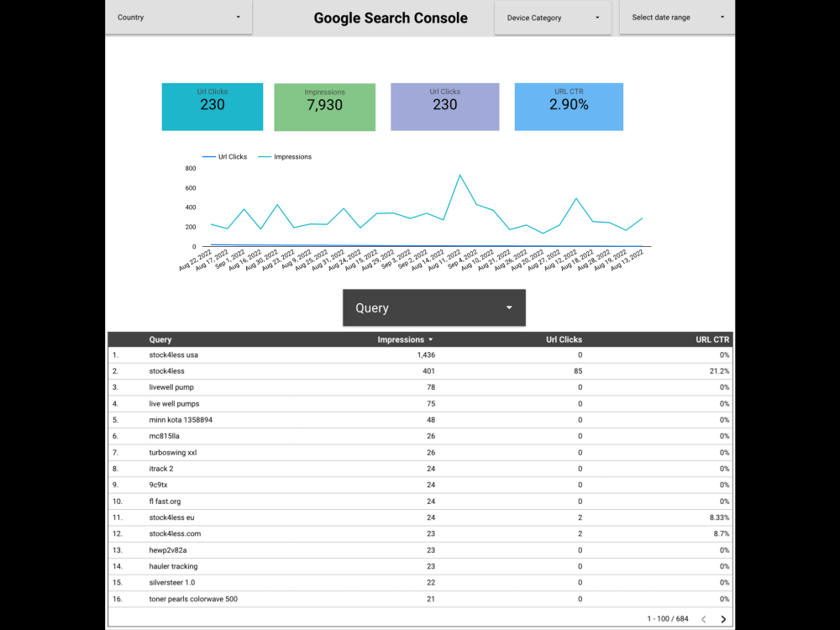Expand the Query dimension selector
This screenshot has width=840, height=630.
click(433, 307)
